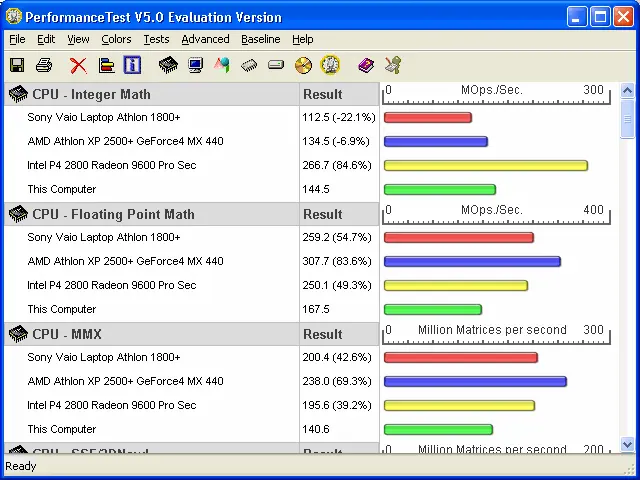The width and height of the screenshot is (640, 480).
Task: Select Sony Vaio Laptop row under CPU - MMX
Action: coord(192,358)
